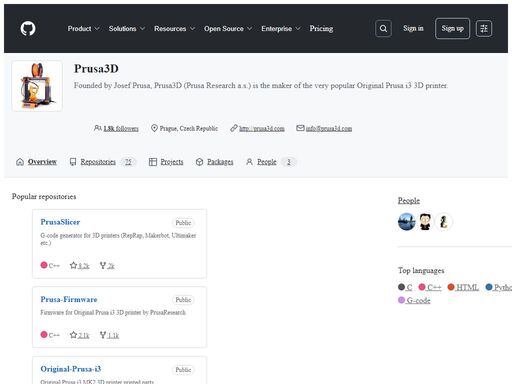Expand the Open Source menu
The height and width of the screenshot is (384, 512).
(x=228, y=29)
